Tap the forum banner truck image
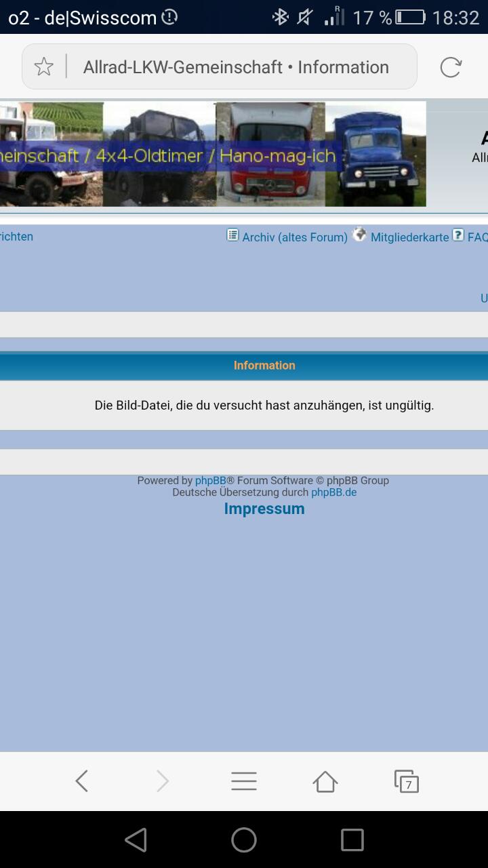488x868 pixels. (213, 154)
